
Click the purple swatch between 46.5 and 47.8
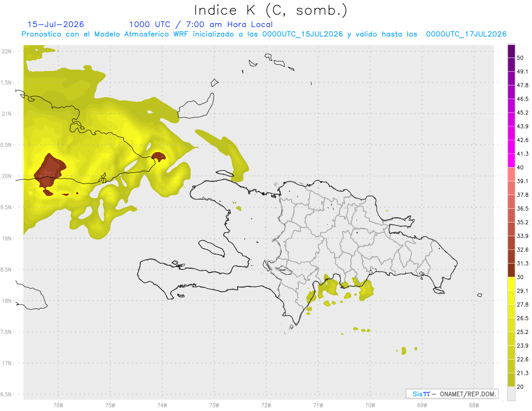click(x=511, y=92)
